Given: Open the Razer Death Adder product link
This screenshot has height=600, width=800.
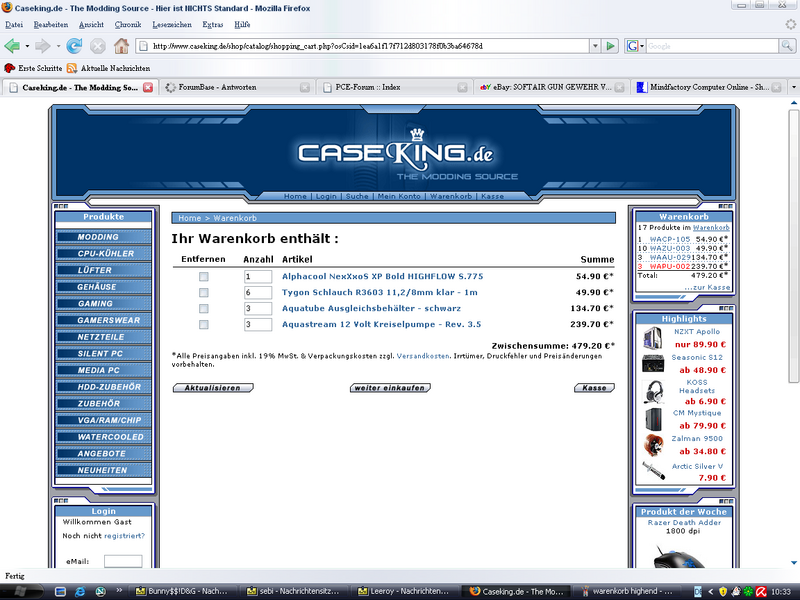Looking at the screenshot, I should pyautogui.click(x=684, y=522).
